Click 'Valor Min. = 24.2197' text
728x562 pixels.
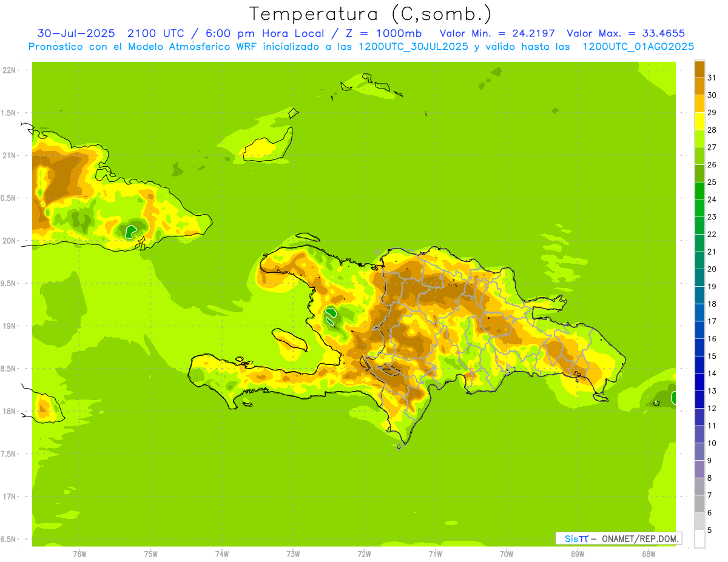coord(497,33)
